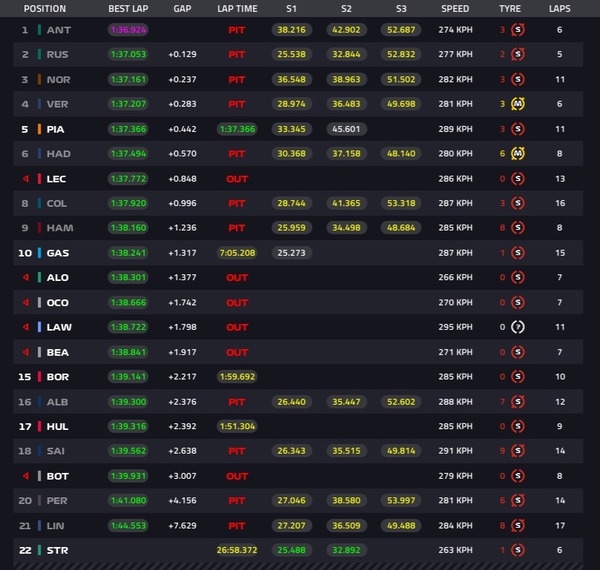The height and width of the screenshot is (570, 600).
Task: Click the soft tyre icon in PIA row
Action: pyautogui.click(x=517, y=129)
